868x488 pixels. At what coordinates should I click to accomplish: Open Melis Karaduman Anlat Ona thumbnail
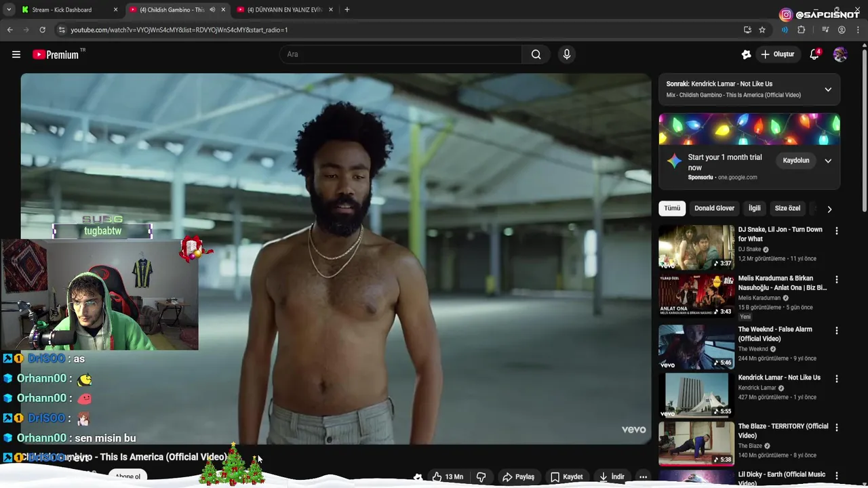tap(696, 296)
